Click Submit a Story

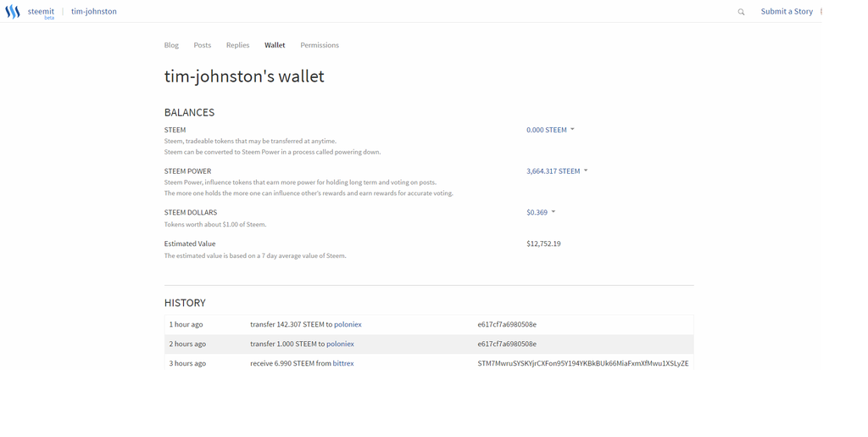click(x=787, y=11)
